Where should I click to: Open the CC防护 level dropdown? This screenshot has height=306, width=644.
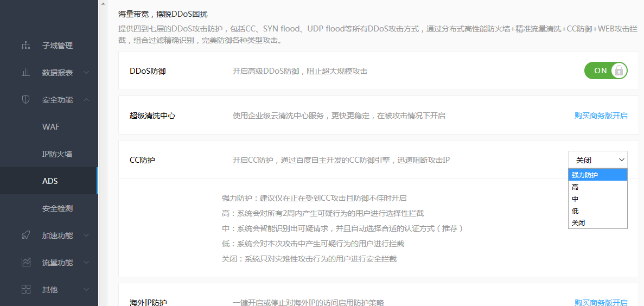[x=597, y=160]
